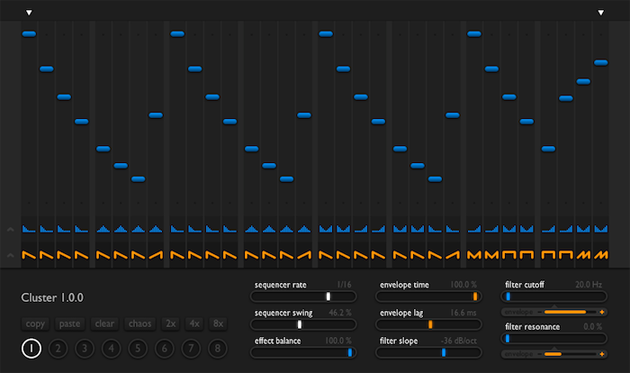Viewport: 630px width, 373px height.
Task: Select pattern slot 1
Action: coord(31,348)
